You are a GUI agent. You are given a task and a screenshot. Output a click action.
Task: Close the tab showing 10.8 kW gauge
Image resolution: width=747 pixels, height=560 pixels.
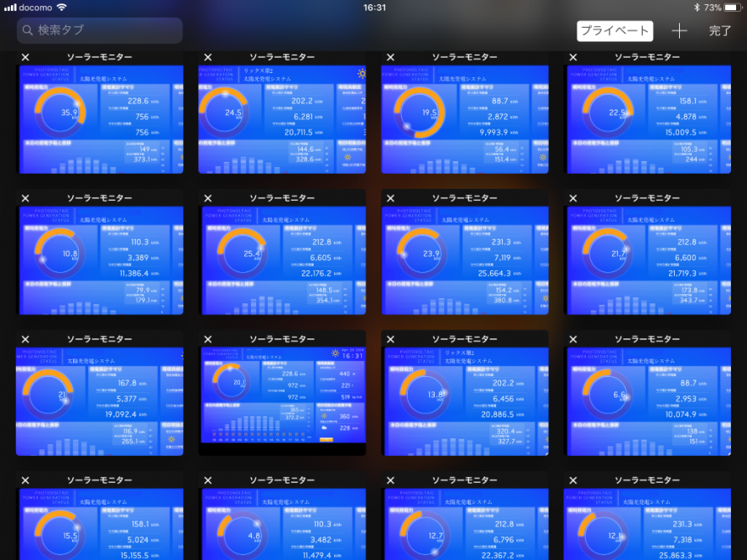coord(25,198)
